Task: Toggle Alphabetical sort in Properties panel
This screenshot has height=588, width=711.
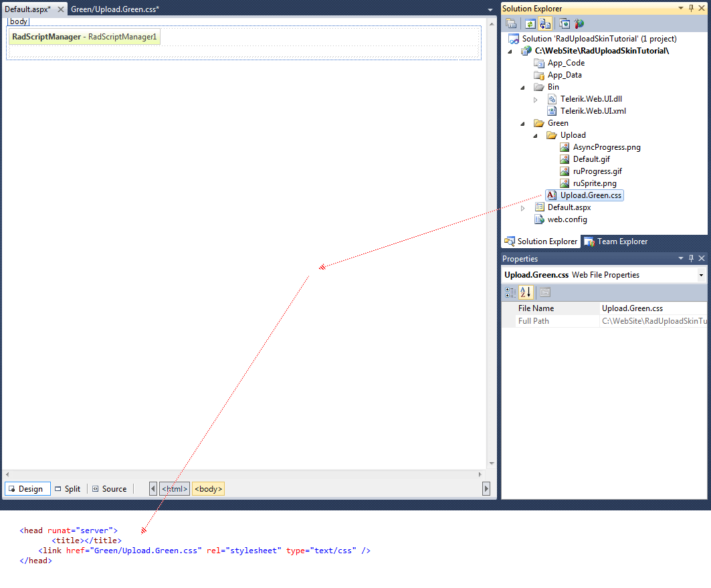Action: 526,292
